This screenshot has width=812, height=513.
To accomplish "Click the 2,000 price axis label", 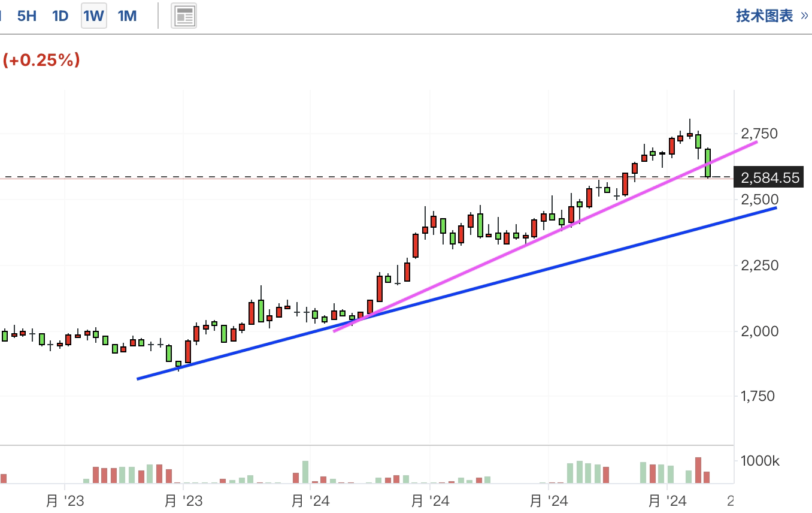I will (759, 331).
